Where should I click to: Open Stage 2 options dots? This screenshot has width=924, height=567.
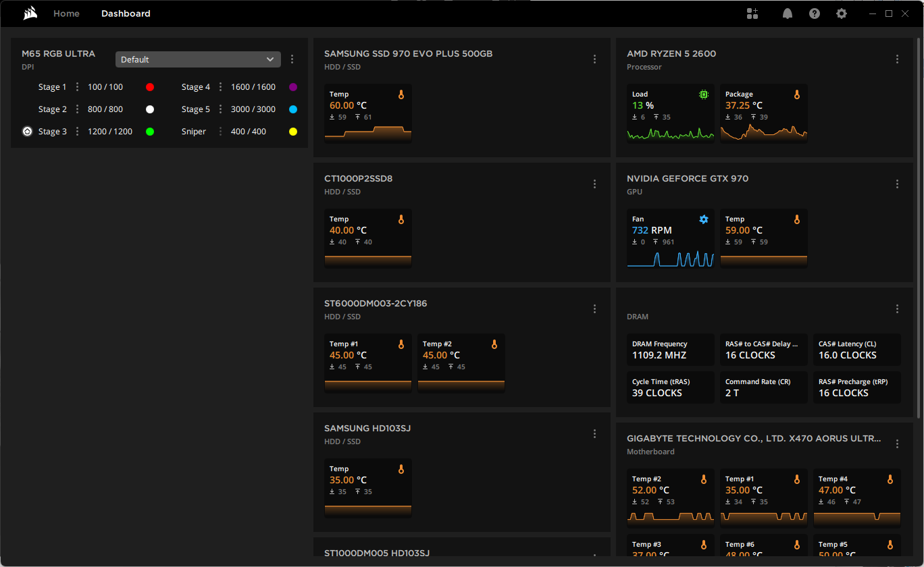pyautogui.click(x=77, y=109)
